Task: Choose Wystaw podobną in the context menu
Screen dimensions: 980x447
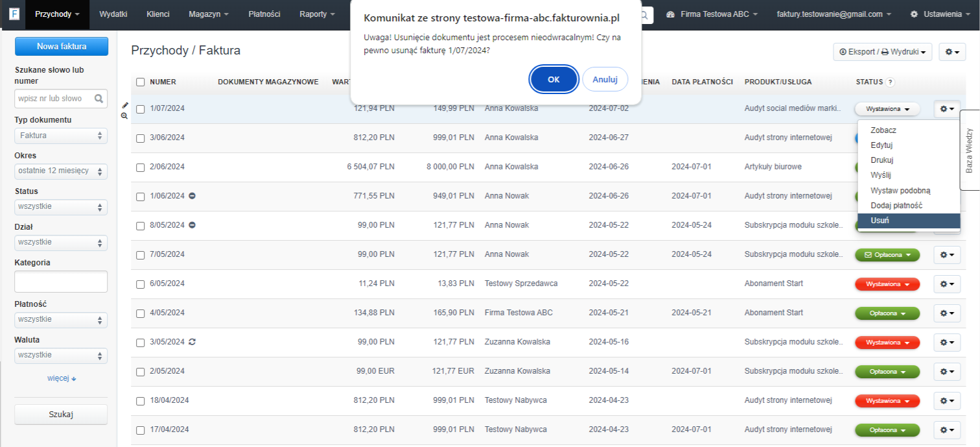Action: [909, 191]
